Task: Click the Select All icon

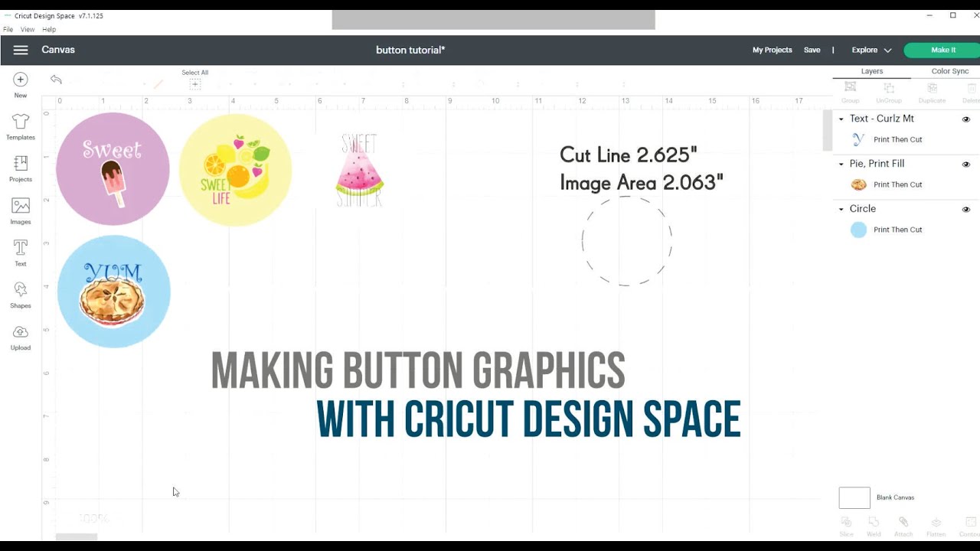Action: [195, 84]
